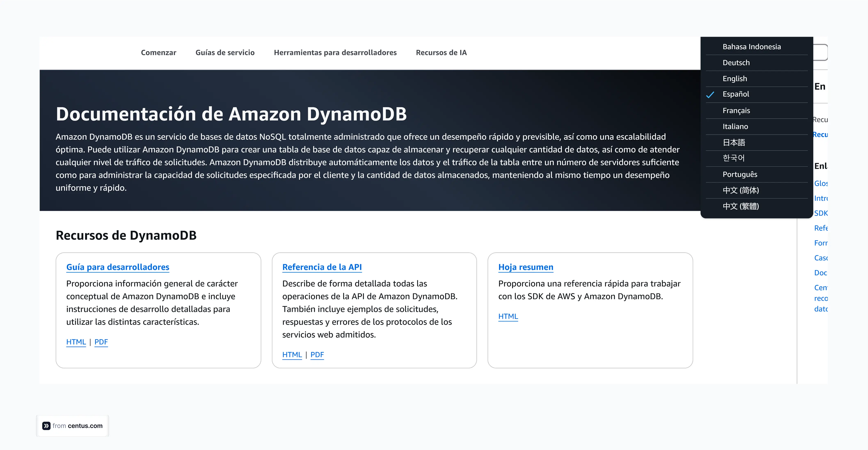
Task: Open the Hoja resumen guide
Action: (x=525, y=267)
